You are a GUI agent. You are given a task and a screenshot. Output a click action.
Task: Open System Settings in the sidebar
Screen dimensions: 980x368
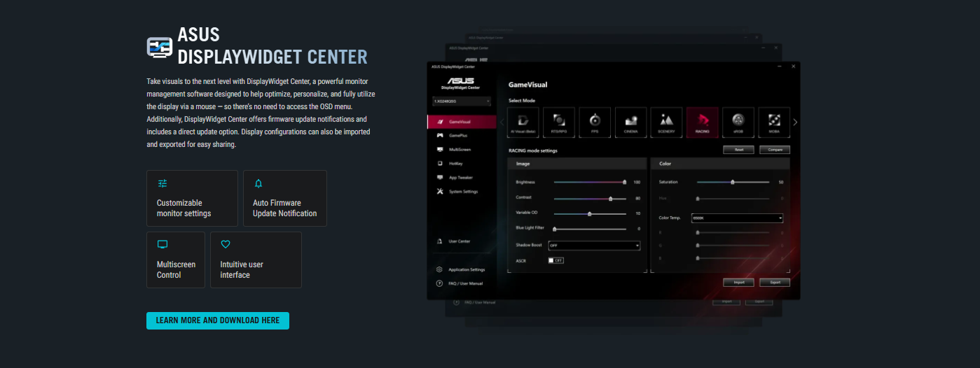(462, 191)
